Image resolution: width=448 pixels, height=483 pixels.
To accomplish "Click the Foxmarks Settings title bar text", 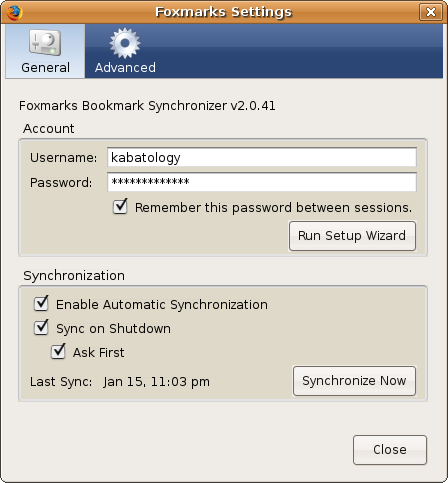I will [x=224, y=12].
